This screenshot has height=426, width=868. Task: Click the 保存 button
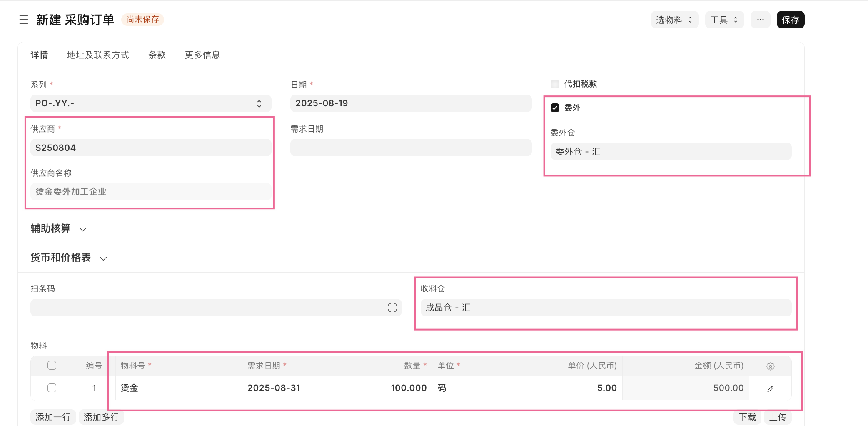(790, 20)
